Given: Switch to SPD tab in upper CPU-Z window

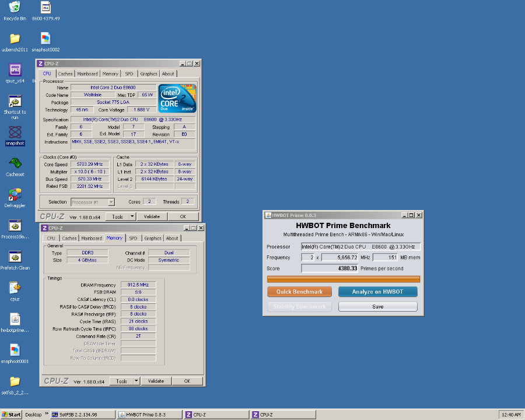Looking at the screenshot, I should 129,73.
